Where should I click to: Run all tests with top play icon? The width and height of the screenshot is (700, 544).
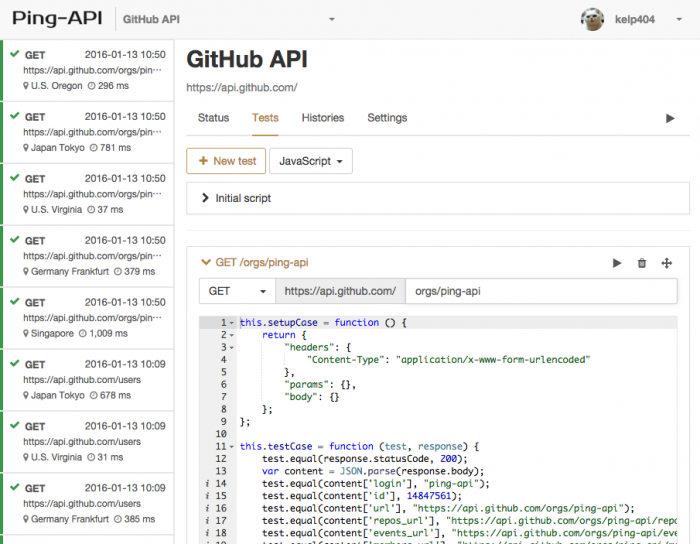tap(670, 118)
